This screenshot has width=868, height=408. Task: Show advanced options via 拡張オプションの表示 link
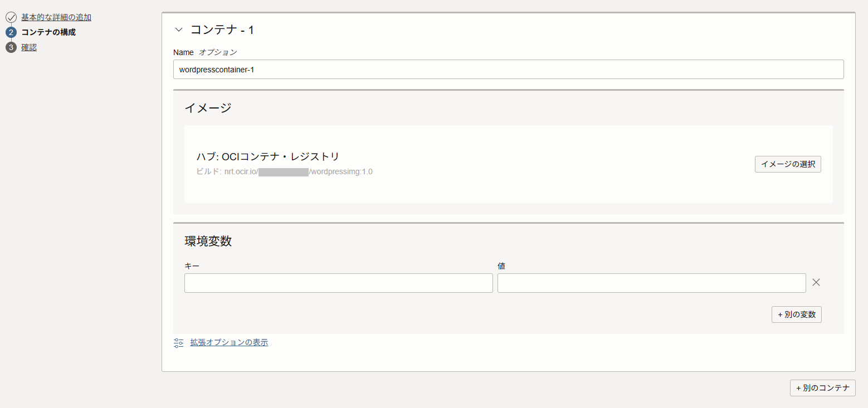tap(229, 342)
